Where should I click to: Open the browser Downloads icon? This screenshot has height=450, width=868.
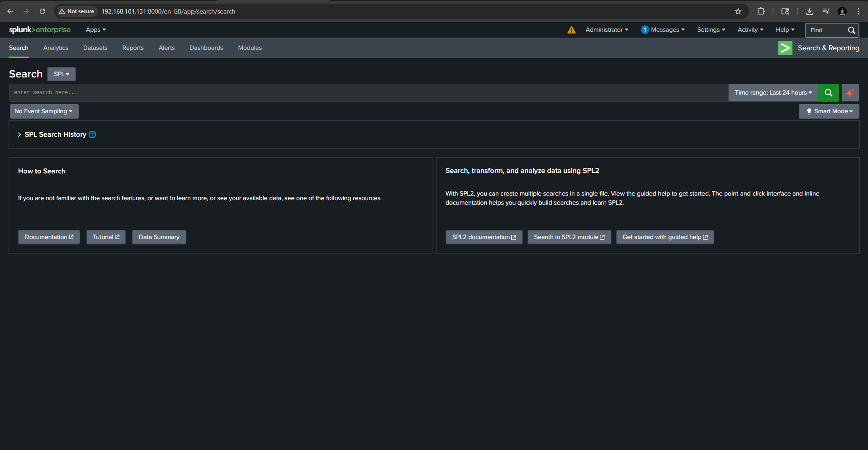click(810, 11)
